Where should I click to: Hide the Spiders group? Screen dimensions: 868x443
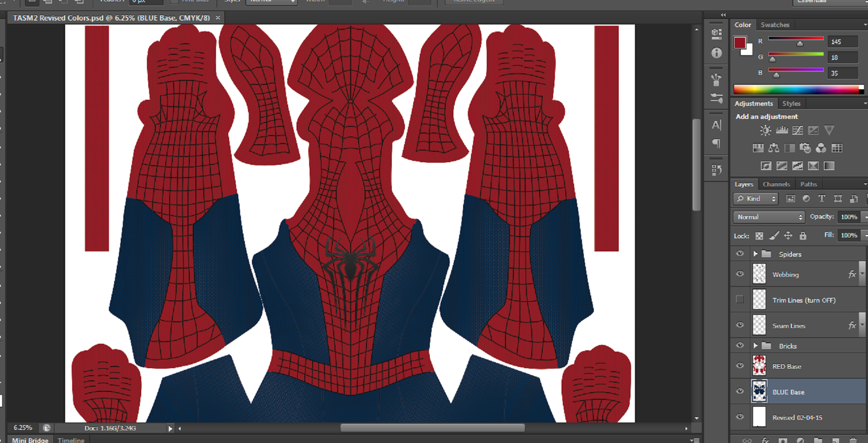pos(740,254)
